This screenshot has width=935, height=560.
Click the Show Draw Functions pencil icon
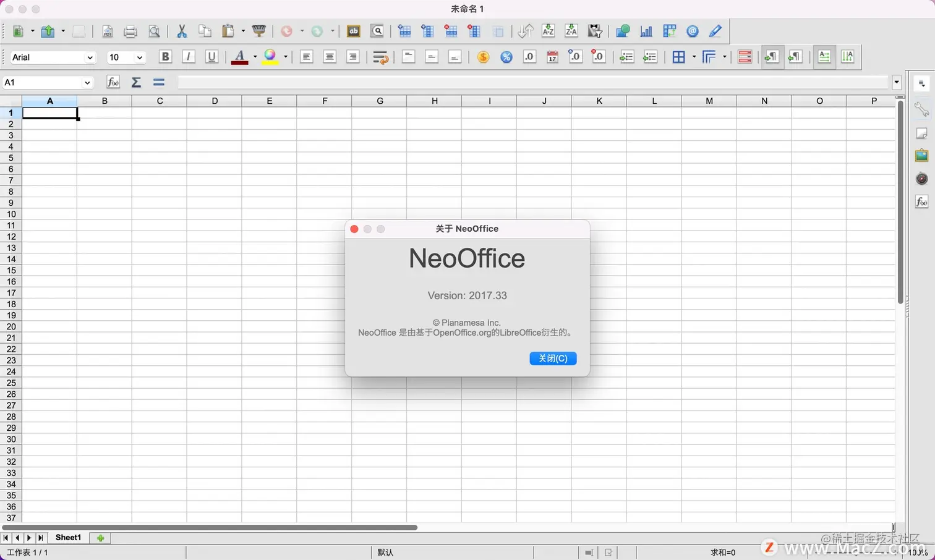tap(715, 31)
